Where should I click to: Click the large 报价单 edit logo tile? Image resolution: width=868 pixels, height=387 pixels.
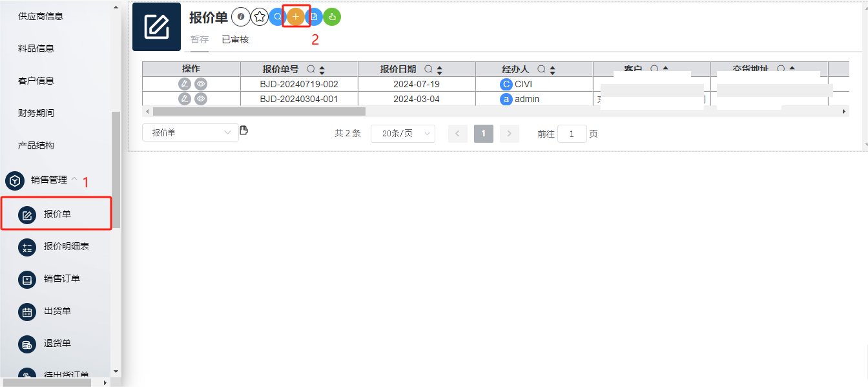(156, 26)
